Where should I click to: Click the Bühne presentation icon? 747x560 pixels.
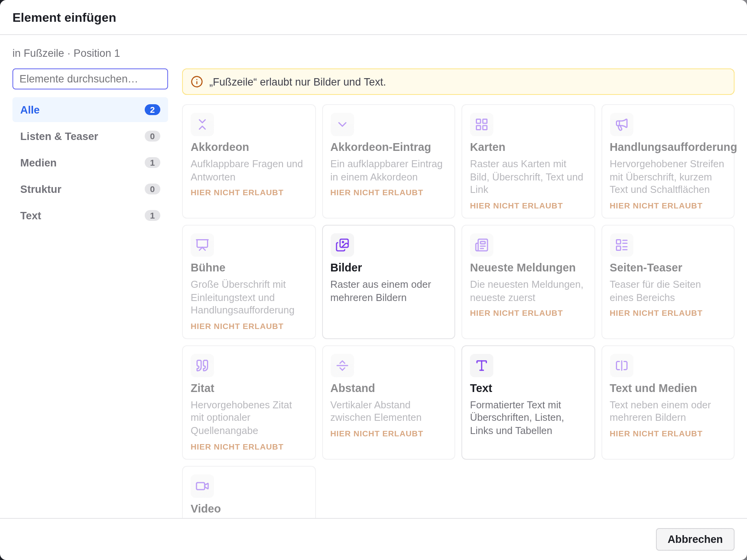202,245
